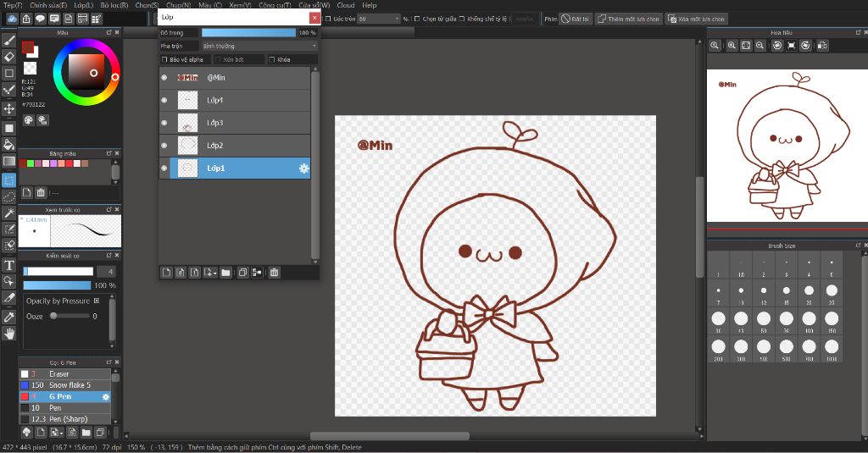Pick the Magic Wand tool

click(x=8, y=213)
